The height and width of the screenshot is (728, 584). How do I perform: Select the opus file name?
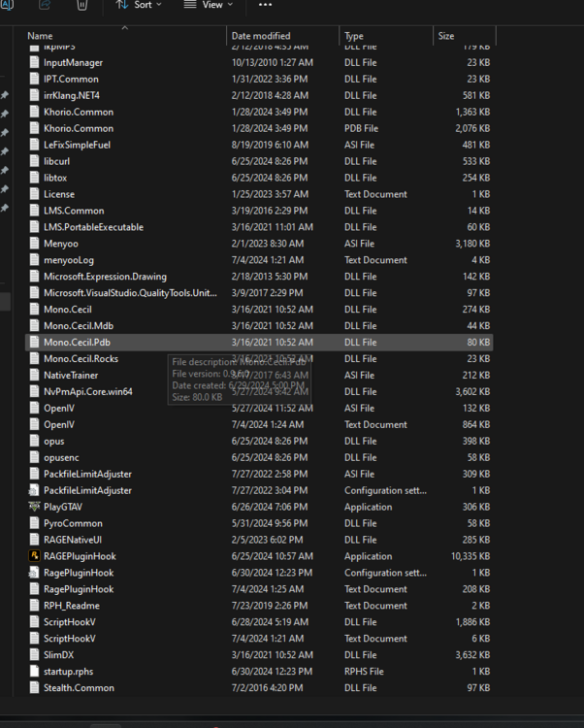53,441
